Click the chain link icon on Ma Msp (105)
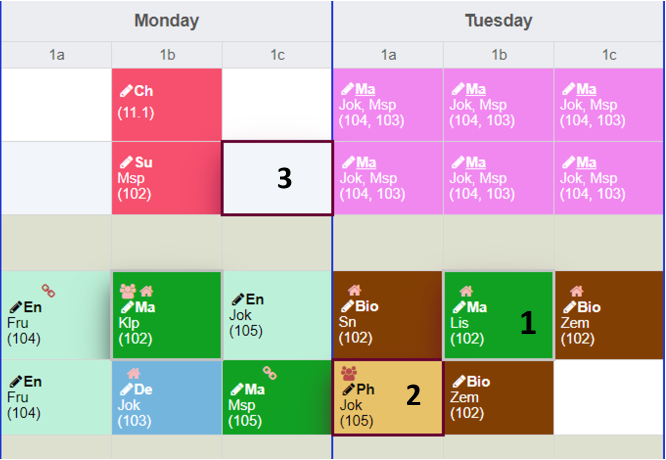This screenshot has width=666, height=460. coord(268,372)
